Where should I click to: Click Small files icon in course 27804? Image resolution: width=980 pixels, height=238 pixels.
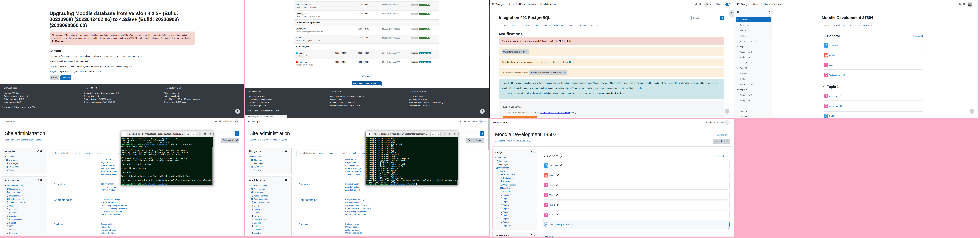826,46
